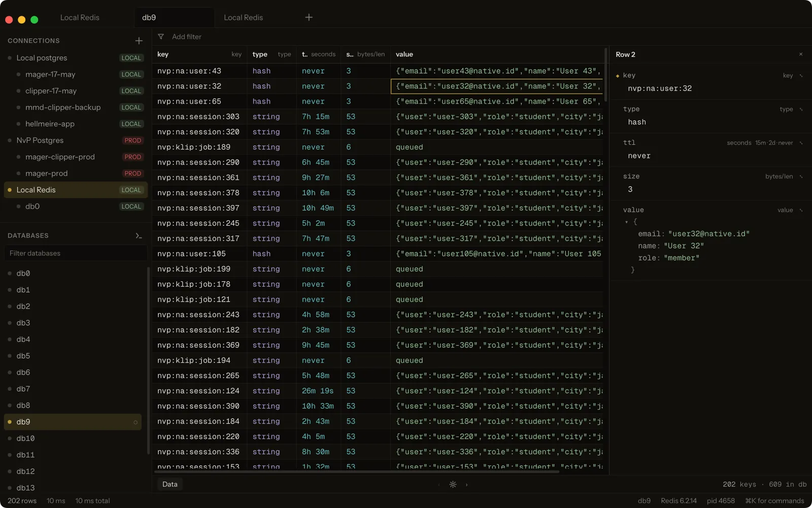
Task: Open the database console prompt icon
Action: tap(139, 236)
